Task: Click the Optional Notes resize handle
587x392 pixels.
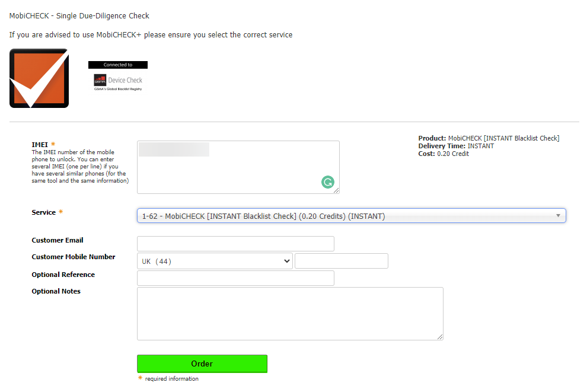Action: click(440, 337)
